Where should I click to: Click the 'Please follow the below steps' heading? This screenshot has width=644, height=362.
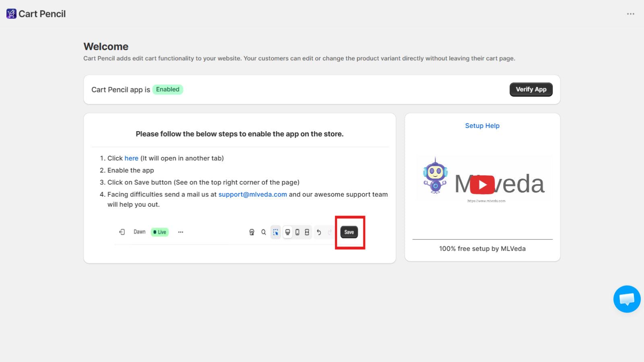239,134
